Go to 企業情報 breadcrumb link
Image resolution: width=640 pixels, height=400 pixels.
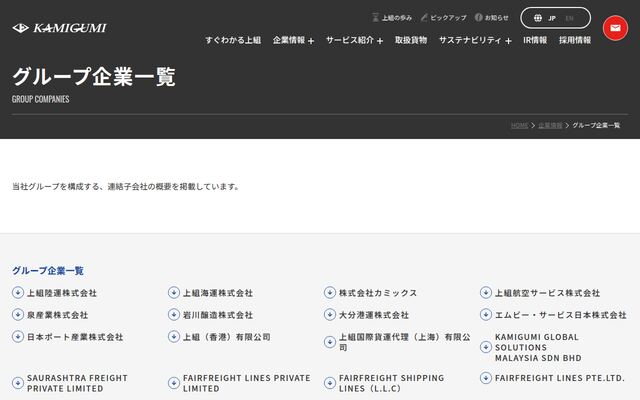tap(550, 125)
